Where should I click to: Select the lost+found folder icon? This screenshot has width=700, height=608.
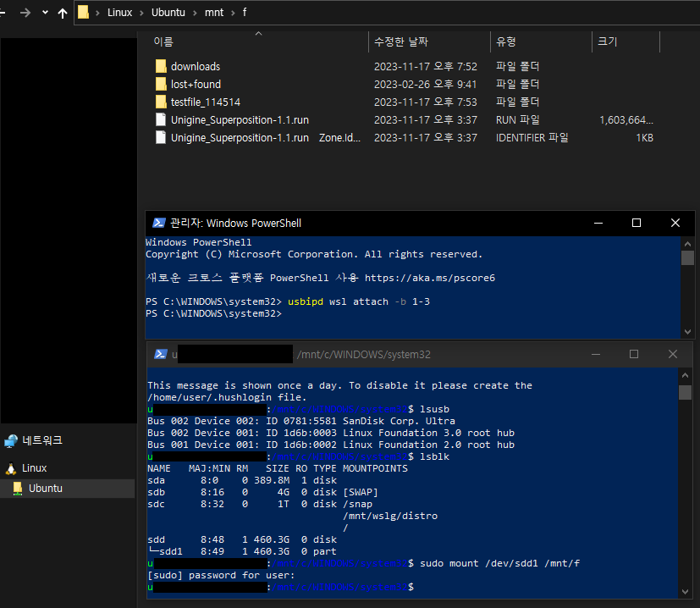coord(161,84)
